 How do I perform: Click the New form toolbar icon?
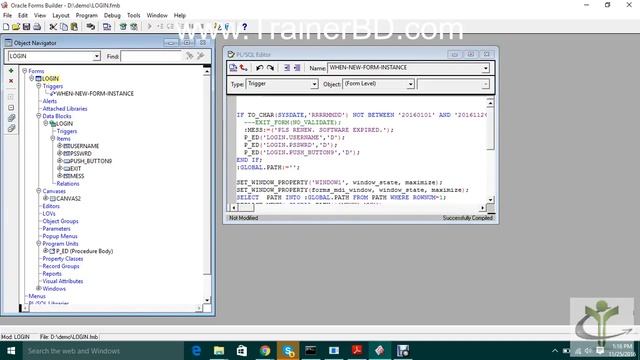coord(6,27)
